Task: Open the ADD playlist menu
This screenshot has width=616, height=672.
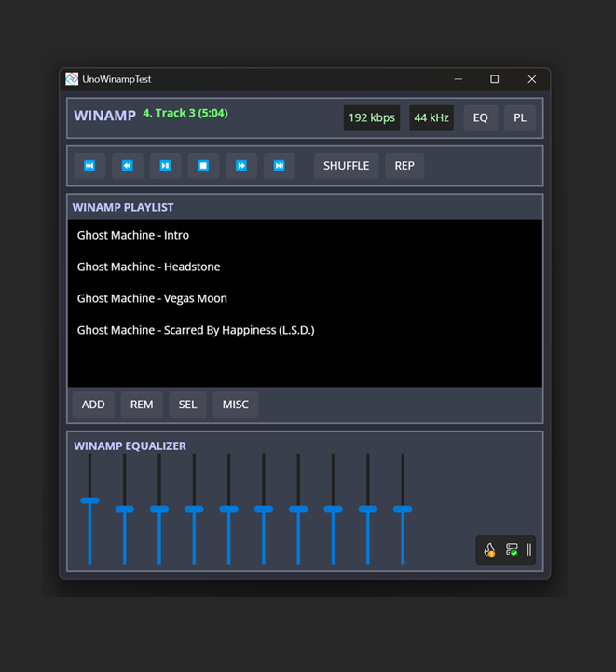Action: tap(93, 405)
